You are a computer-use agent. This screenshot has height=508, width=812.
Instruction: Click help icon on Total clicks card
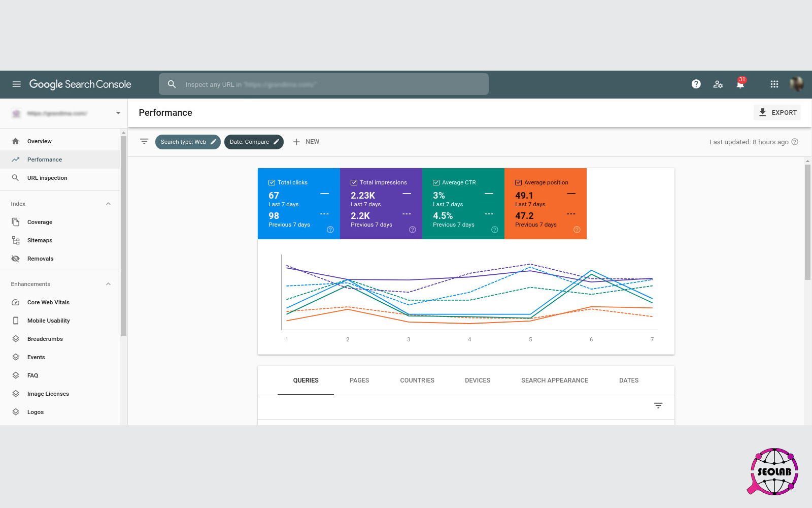click(330, 230)
